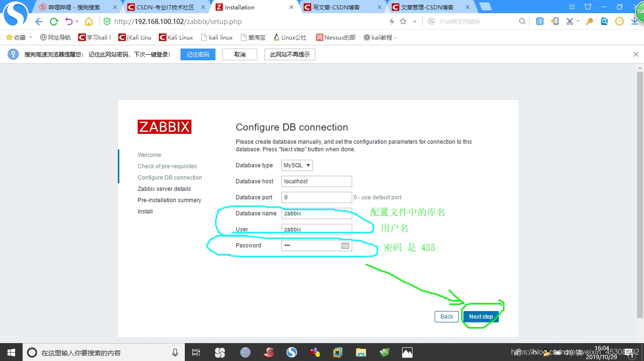Switch to the 写文章-CSDN博客 tab
This screenshot has width=644, height=361.
click(342, 7)
